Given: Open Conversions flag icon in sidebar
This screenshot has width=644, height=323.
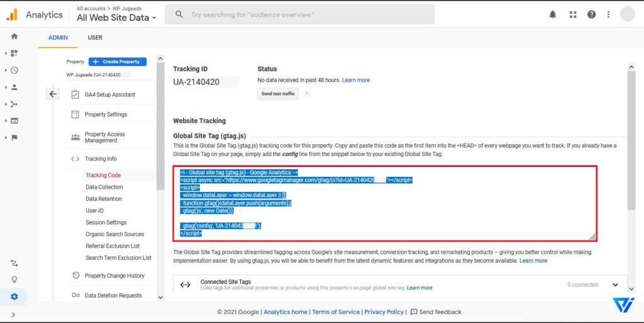Looking at the screenshot, I should 14,138.
